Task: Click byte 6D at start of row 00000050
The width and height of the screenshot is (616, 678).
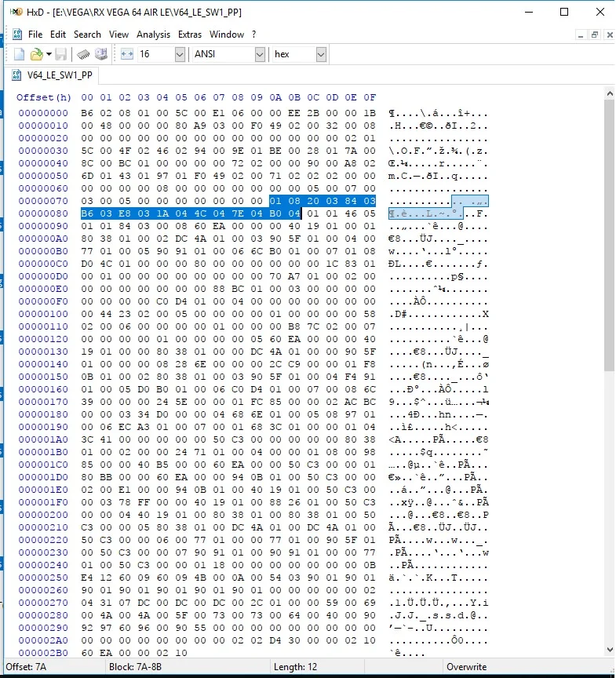Action: pos(87,176)
